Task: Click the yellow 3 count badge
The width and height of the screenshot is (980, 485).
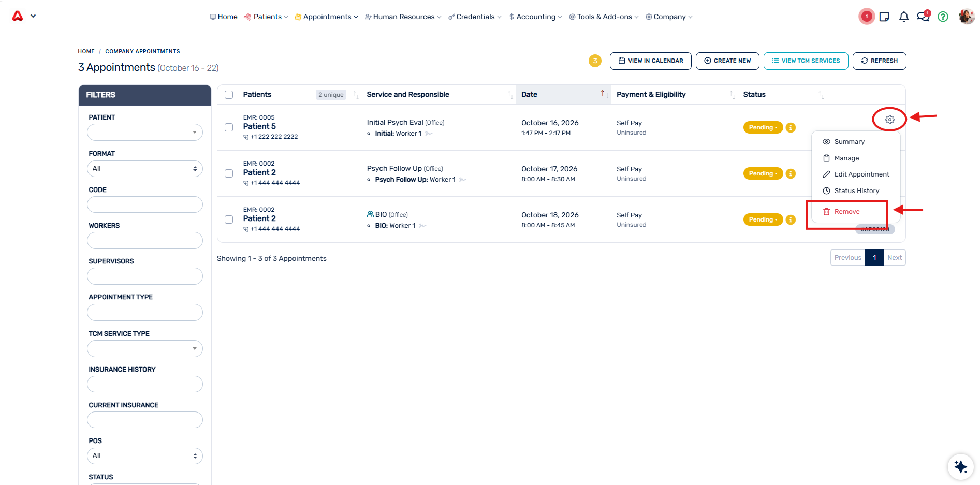Action: coord(595,61)
